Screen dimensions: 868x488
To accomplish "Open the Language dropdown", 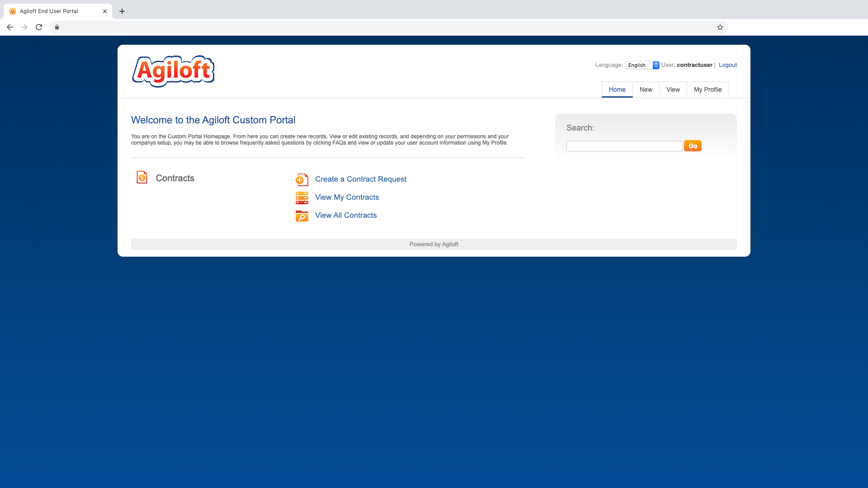I will [x=642, y=65].
